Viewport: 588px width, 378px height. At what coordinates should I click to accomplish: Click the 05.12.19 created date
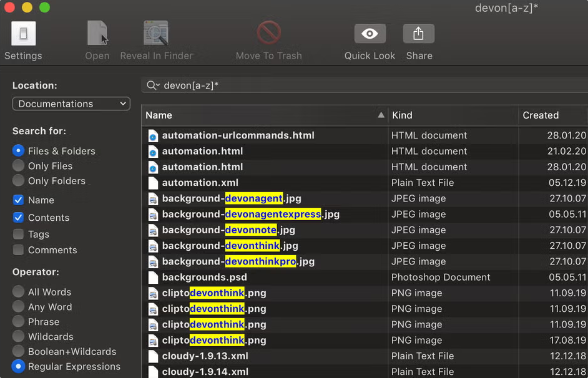(567, 183)
